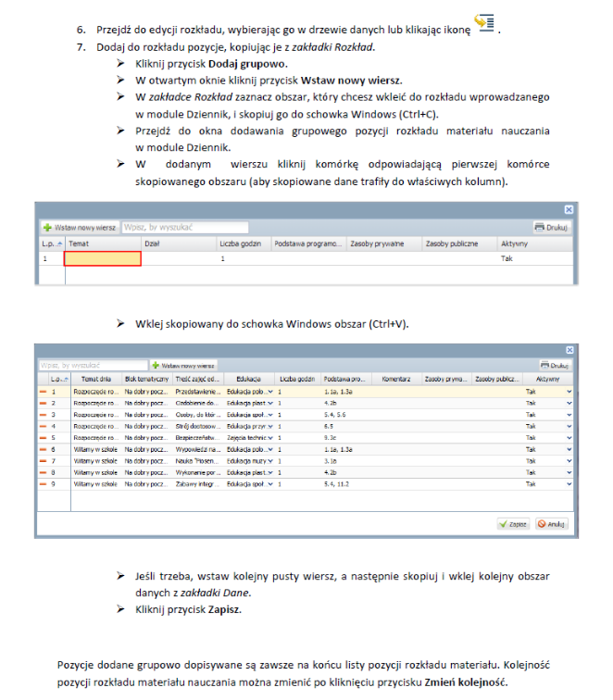Image resolution: width=613 pixels, height=700 pixels.
Task: Click Wstaw nowy wiersz in the single-row dialog
Action: pyautogui.click(x=80, y=228)
